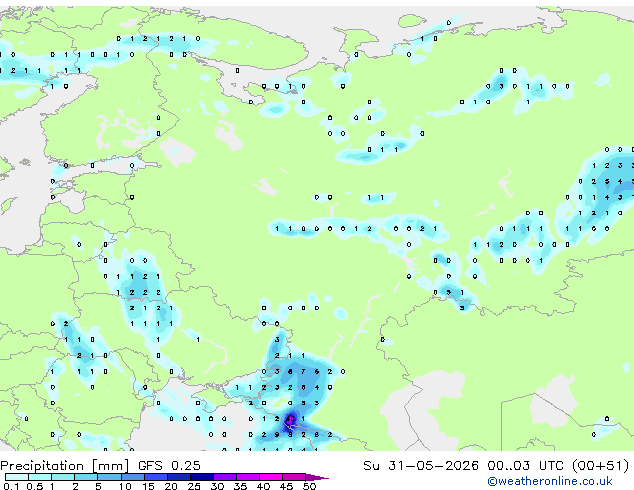Click the '25' legend scale label
Image resolution: width=634 pixels, height=490 pixels.
coord(194,486)
